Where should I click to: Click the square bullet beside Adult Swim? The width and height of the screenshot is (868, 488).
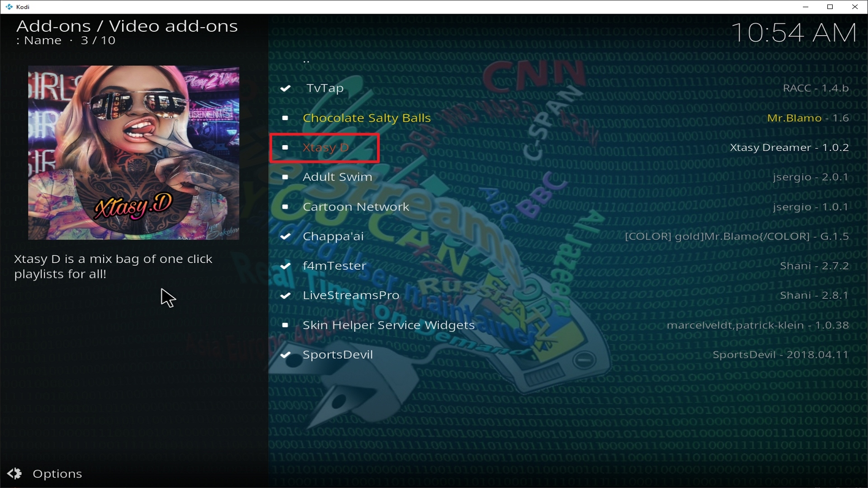pyautogui.click(x=285, y=177)
